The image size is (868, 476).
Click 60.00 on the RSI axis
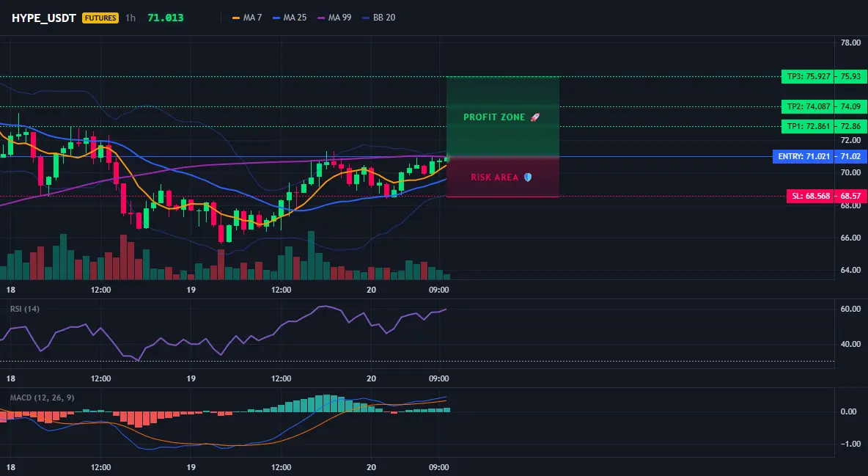[x=850, y=309]
